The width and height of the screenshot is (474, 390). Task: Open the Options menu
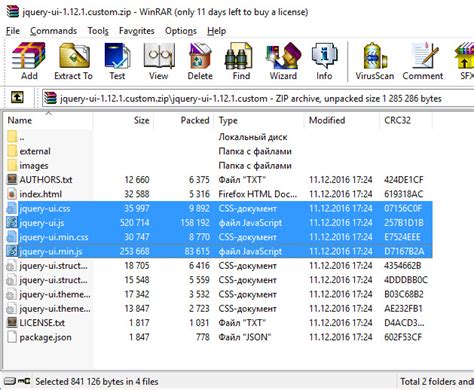click(181, 31)
